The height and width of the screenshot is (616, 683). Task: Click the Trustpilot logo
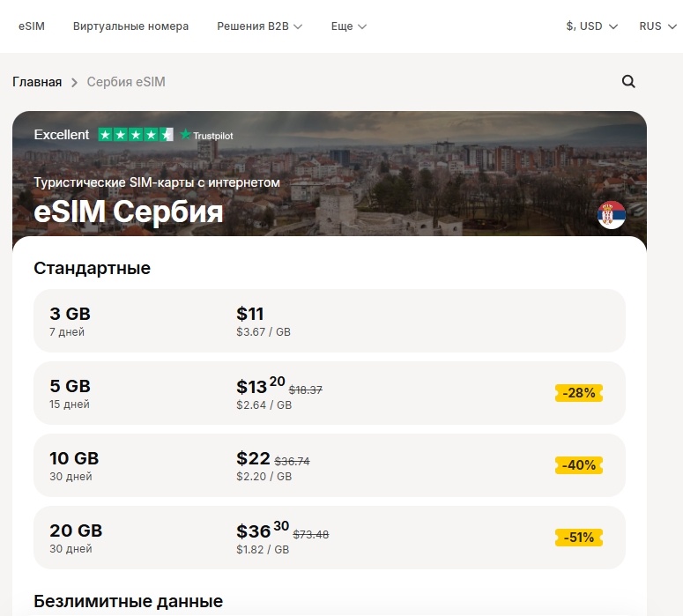point(207,135)
